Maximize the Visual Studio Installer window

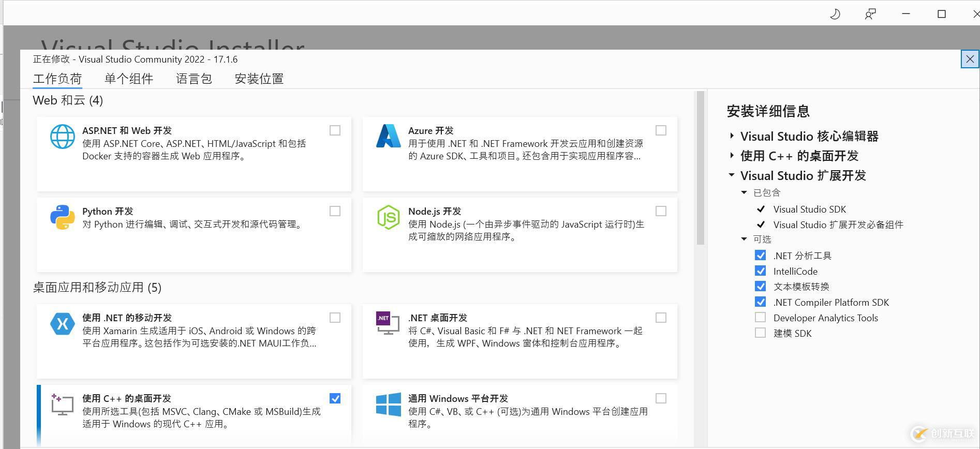pos(942,14)
